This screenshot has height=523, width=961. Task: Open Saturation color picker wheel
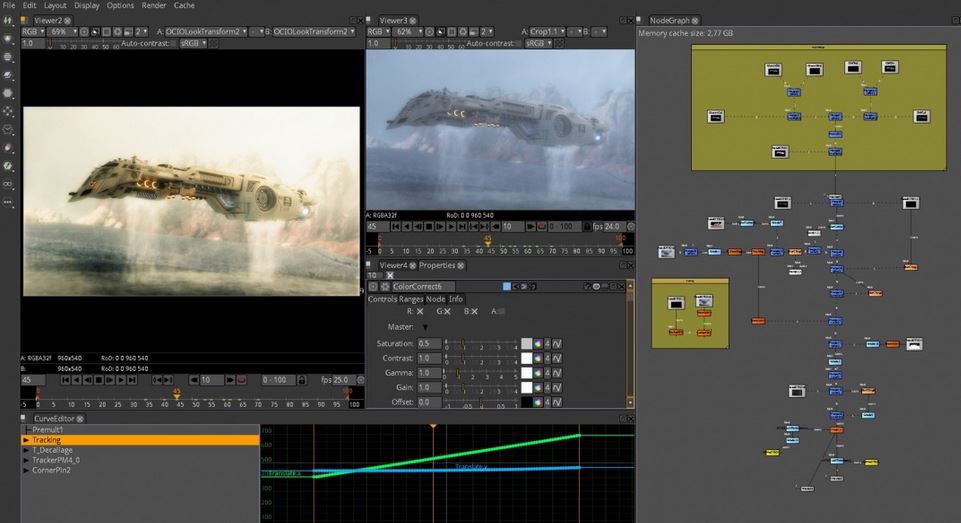(x=537, y=344)
